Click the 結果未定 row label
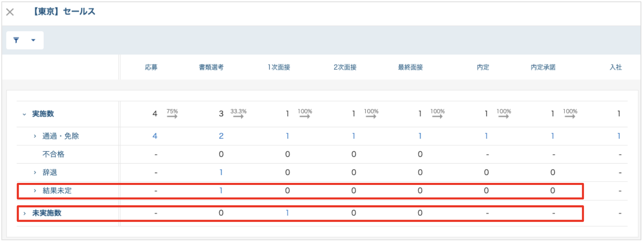Viewport: 644px width, 241px height. click(57, 191)
